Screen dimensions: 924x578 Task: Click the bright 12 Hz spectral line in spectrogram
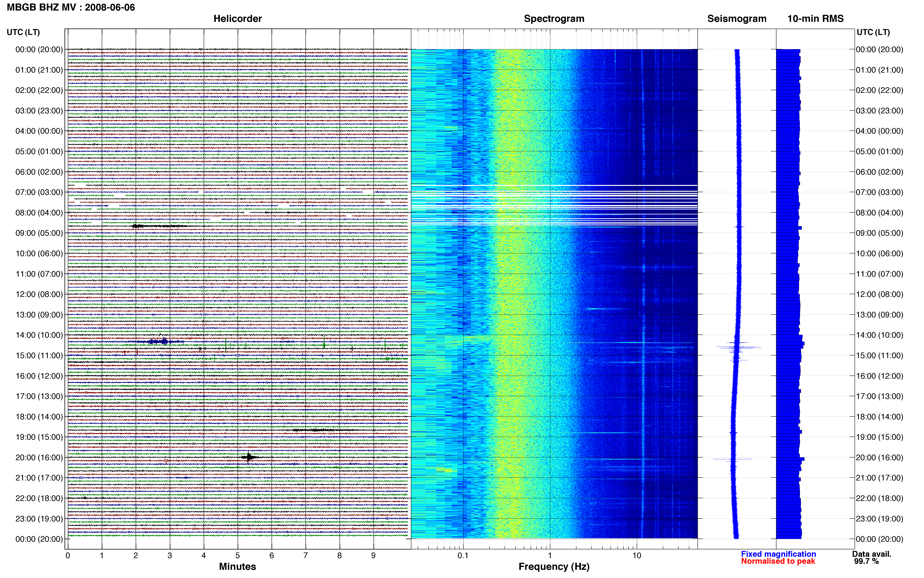643,294
